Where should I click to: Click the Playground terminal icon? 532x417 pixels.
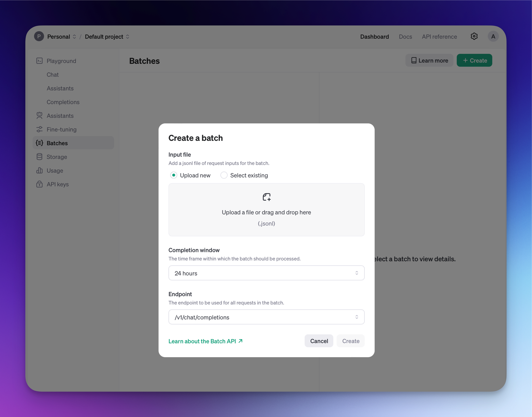(x=39, y=61)
